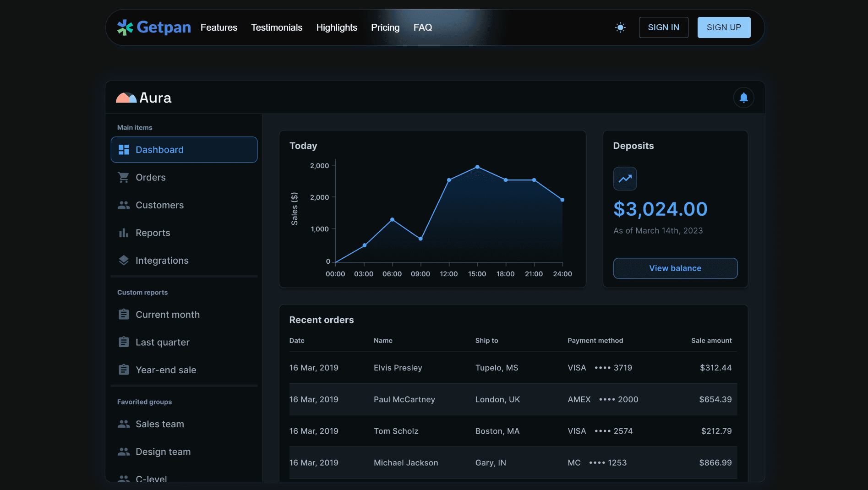Click the Integrations layers icon
The height and width of the screenshot is (490, 868).
click(123, 260)
